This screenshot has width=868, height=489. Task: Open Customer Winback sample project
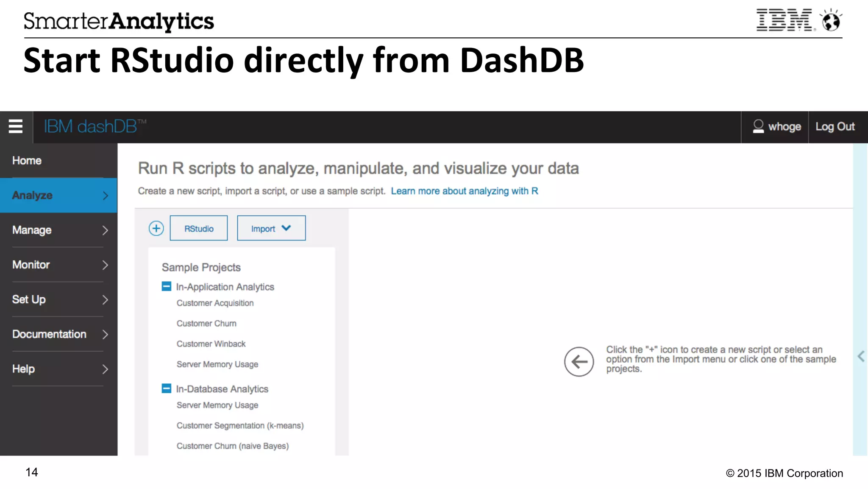pos(211,344)
